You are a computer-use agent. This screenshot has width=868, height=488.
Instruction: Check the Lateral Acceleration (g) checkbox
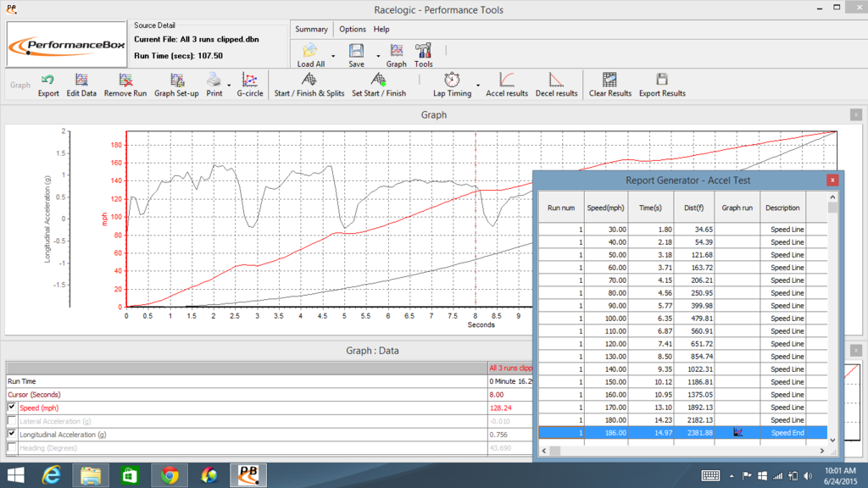(x=12, y=420)
